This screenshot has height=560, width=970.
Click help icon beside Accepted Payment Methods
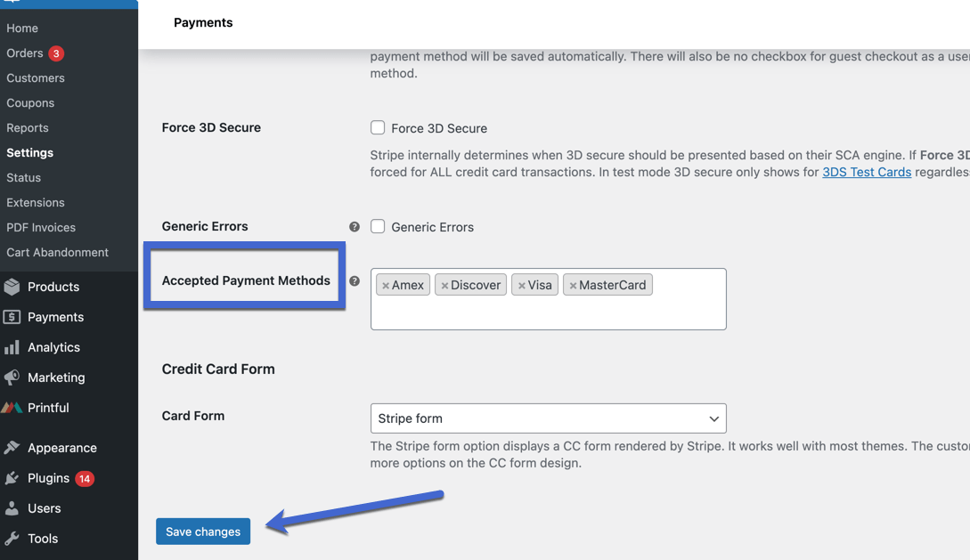pyautogui.click(x=355, y=281)
